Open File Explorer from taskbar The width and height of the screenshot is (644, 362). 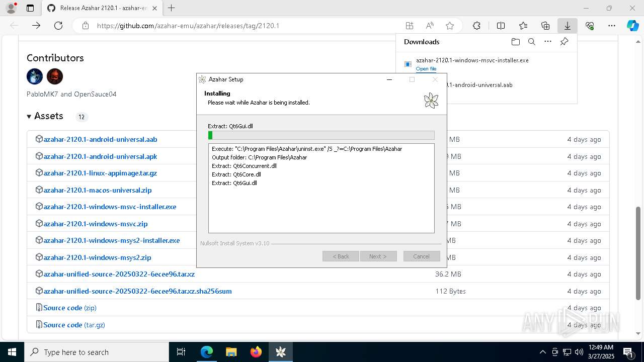(231, 352)
